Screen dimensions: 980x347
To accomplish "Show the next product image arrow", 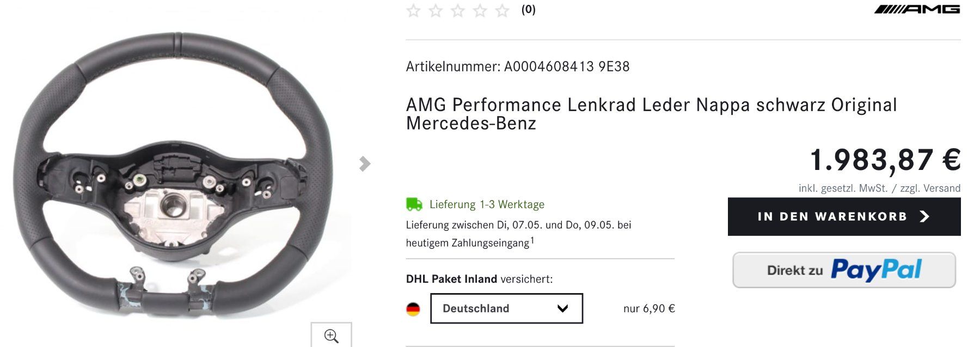I will click(x=365, y=163).
